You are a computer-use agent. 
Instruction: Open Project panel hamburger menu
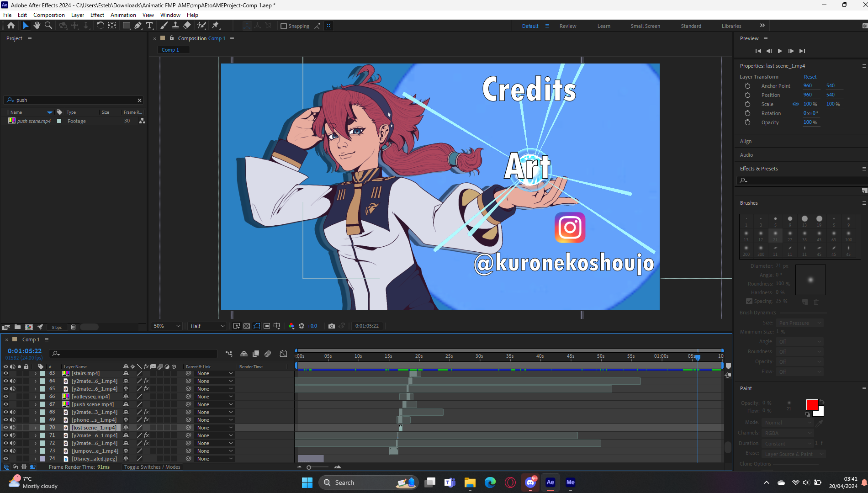pos(30,38)
